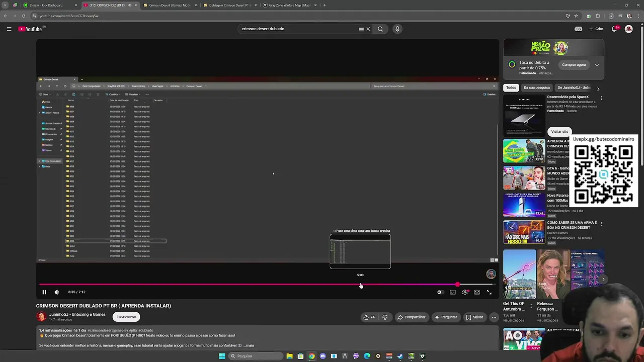Open the Nova Patente da Sony thumbnail
This screenshot has width=644, height=362.
point(524,205)
